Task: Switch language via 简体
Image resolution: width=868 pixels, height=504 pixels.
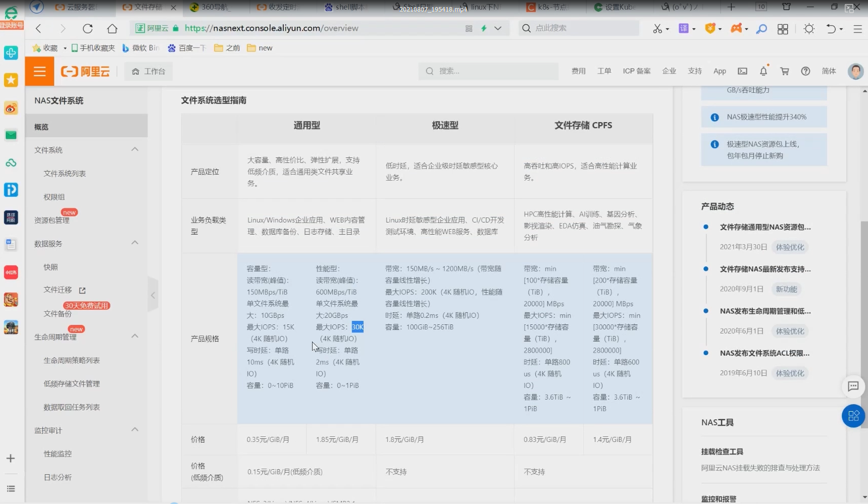Action: point(829,71)
